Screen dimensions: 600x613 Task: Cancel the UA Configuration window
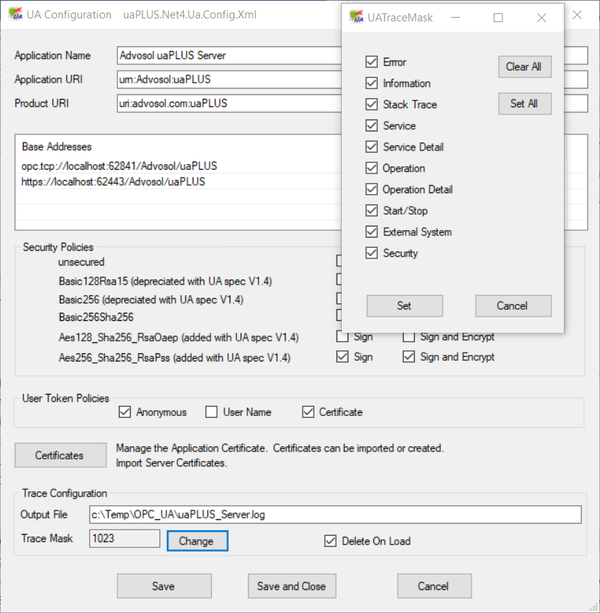(x=434, y=586)
